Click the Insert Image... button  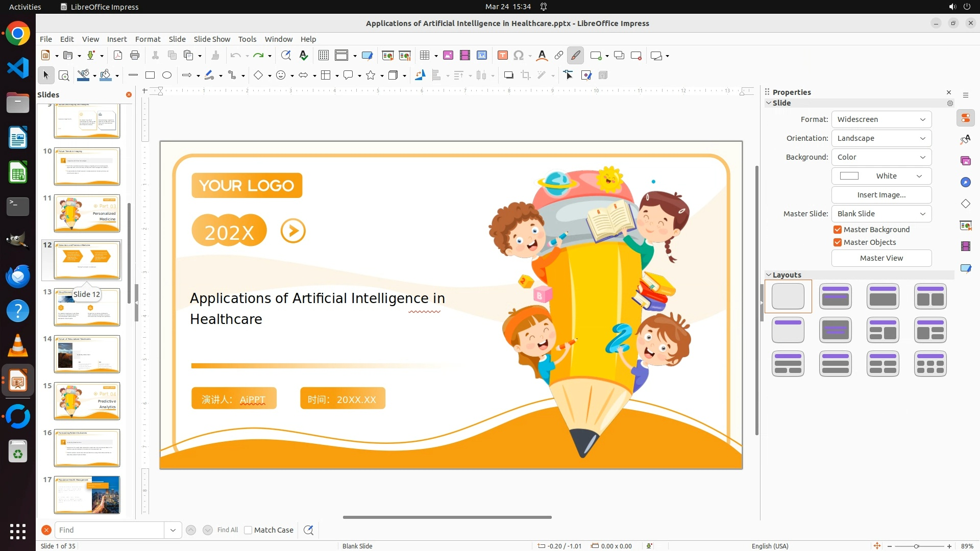tap(881, 195)
